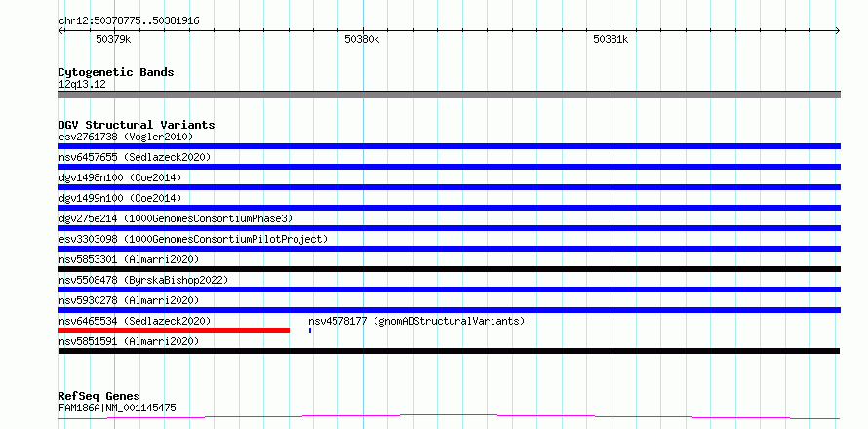Click the magenta FAM186A gene line
Image resolution: width=868 pixels, height=429 pixels.
click(449, 416)
